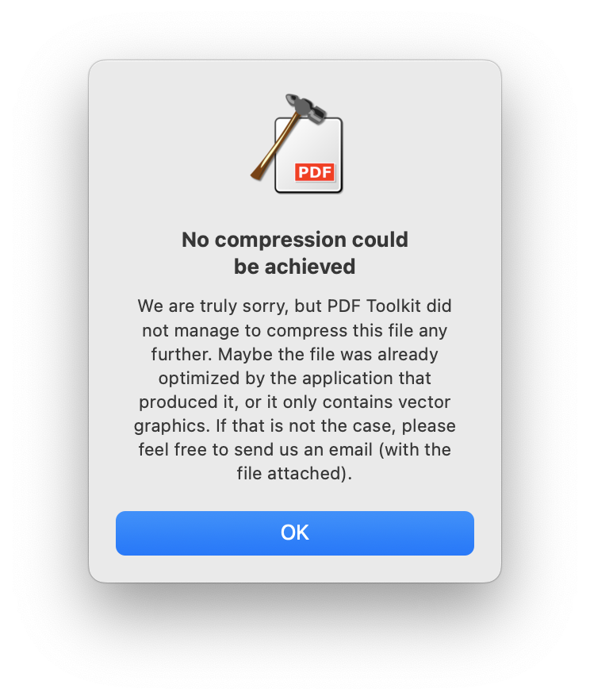Image resolution: width=590 pixels, height=700 pixels.
Task: Click the 'be achieved' heading line
Action: click(x=295, y=267)
